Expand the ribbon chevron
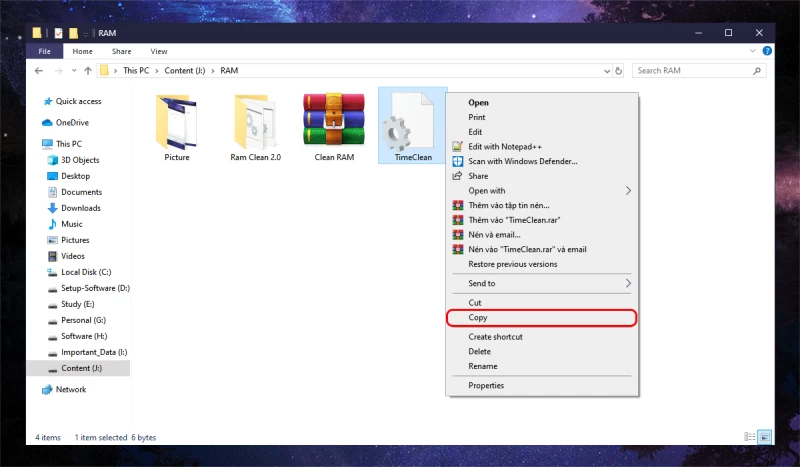Viewport: 800px width, 467px height. coord(753,51)
